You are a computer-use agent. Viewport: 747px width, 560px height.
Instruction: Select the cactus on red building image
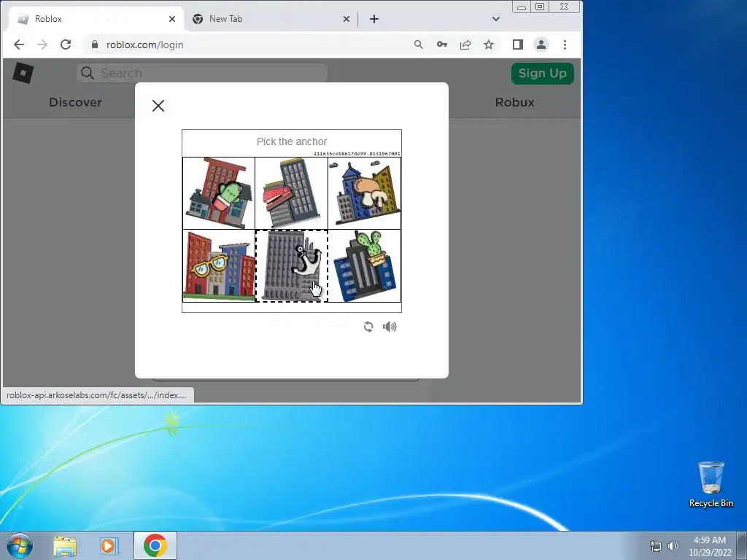[x=219, y=193]
